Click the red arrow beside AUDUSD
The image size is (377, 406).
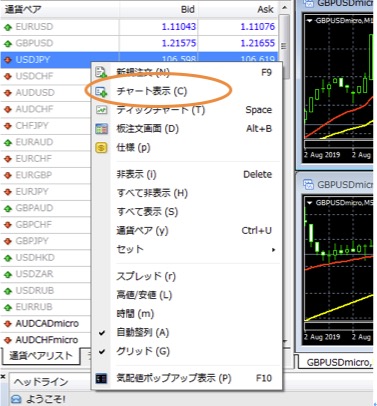pyautogui.click(x=8, y=93)
